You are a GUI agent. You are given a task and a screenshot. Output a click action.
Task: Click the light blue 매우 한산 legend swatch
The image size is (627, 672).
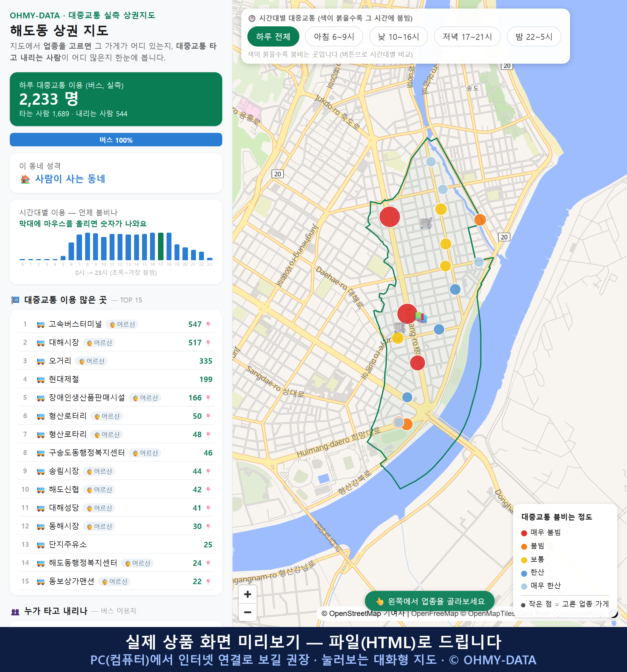pyautogui.click(x=524, y=587)
